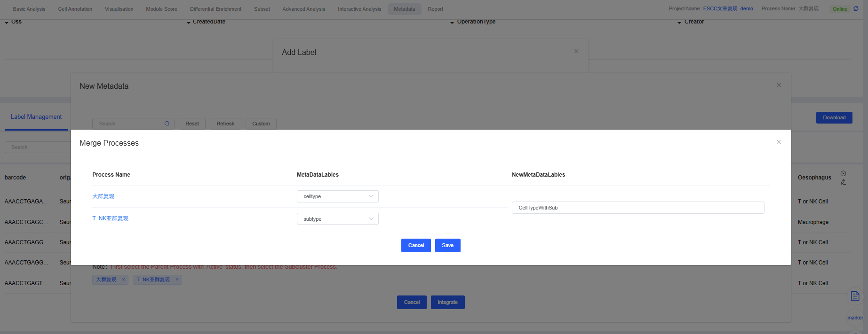Switch to the Metadata tab
The width and height of the screenshot is (868, 334).
tap(404, 9)
